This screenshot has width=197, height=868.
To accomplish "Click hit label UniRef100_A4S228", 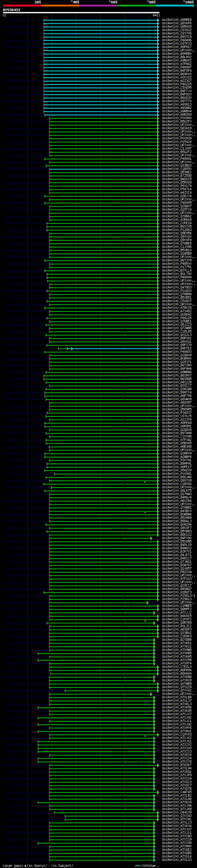I will 177,382.
